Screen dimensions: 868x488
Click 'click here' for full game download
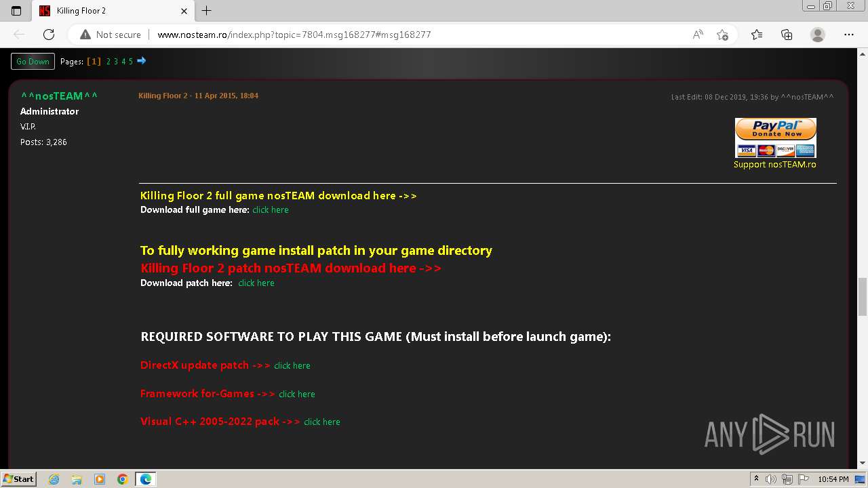[271, 210]
